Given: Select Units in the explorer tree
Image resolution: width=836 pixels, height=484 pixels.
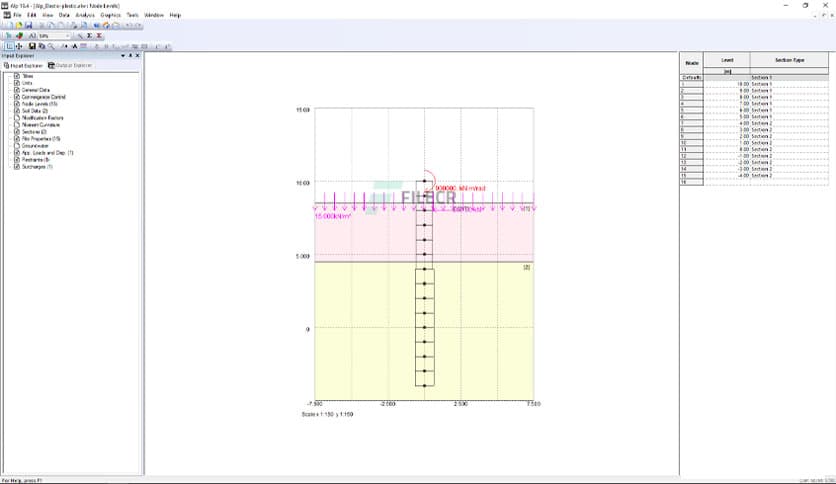Looking at the screenshot, I should [27, 83].
